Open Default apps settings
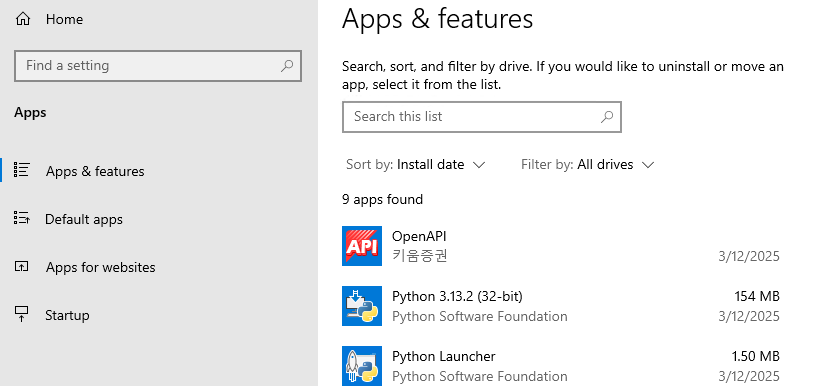833x386 pixels. click(x=84, y=219)
